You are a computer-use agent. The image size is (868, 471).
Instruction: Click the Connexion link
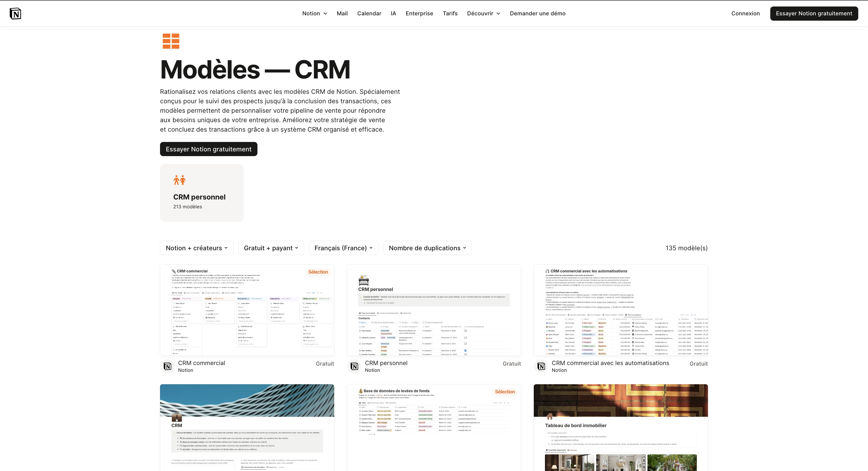tap(745, 14)
